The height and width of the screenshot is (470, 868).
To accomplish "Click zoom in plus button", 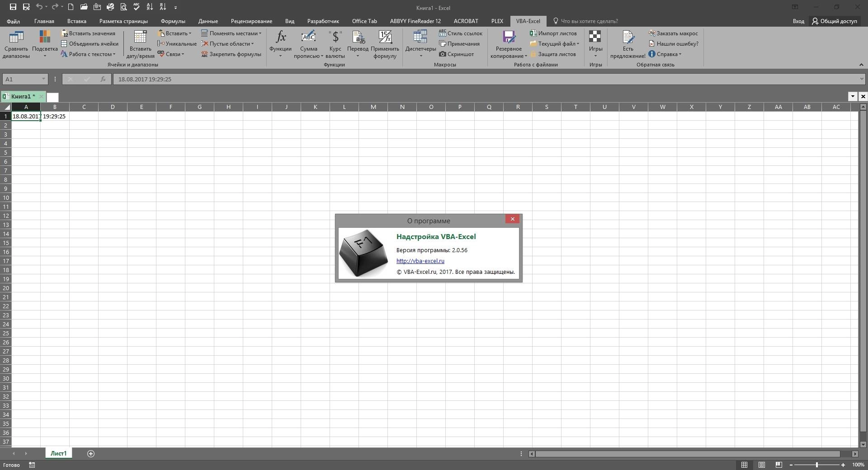I will [843, 465].
